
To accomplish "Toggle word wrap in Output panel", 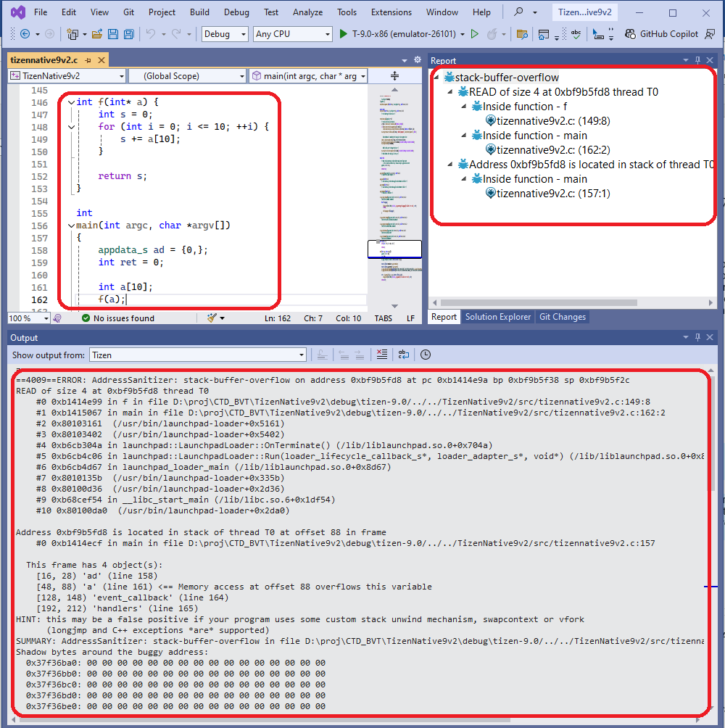I will tap(403, 355).
